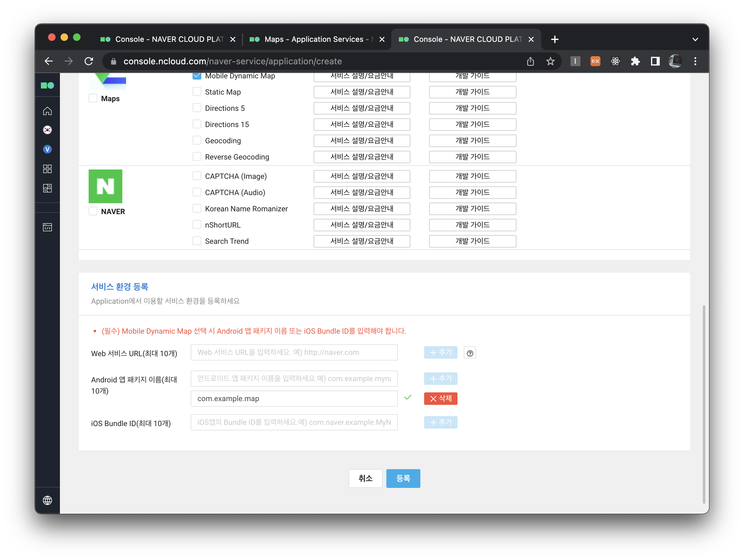Select the blue V platform icon

[47, 149]
